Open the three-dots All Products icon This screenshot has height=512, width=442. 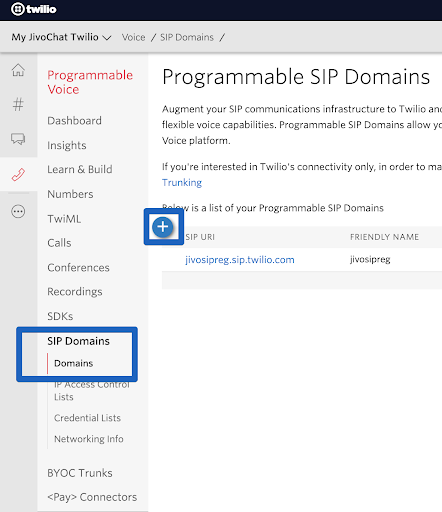pos(18,211)
